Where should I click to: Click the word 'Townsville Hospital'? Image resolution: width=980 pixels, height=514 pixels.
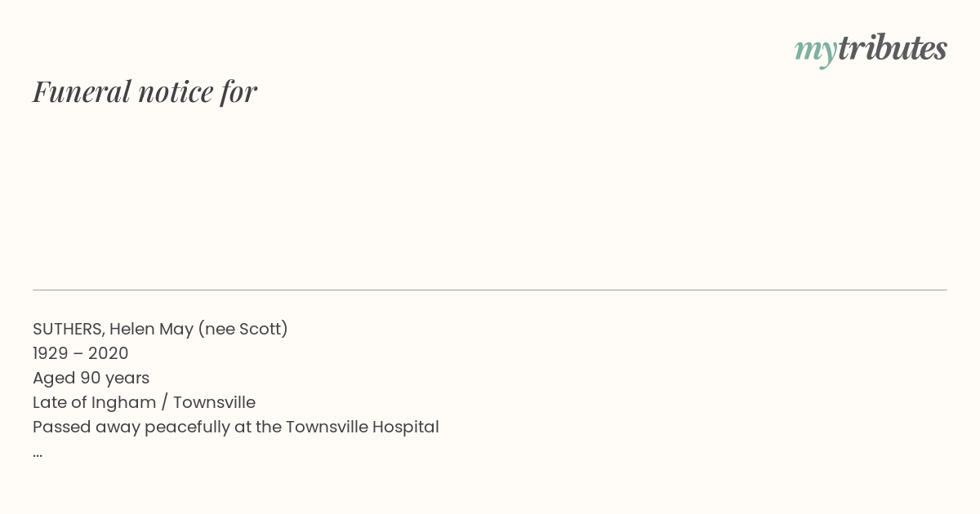pos(362,427)
